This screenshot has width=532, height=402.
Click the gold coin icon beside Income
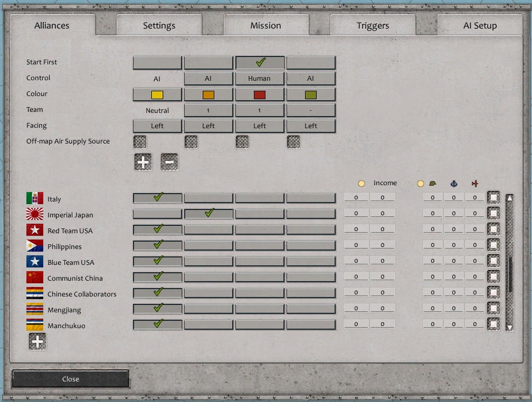pos(362,183)
